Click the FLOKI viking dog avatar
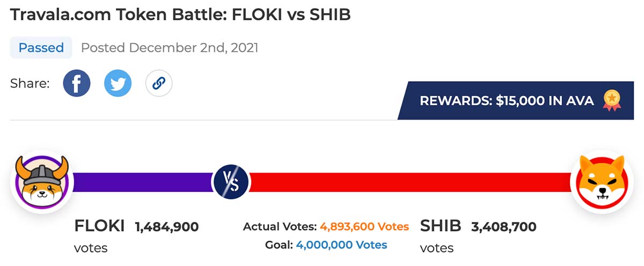The height and width of the screenshot is (266, 644). [x=41, y=182]
